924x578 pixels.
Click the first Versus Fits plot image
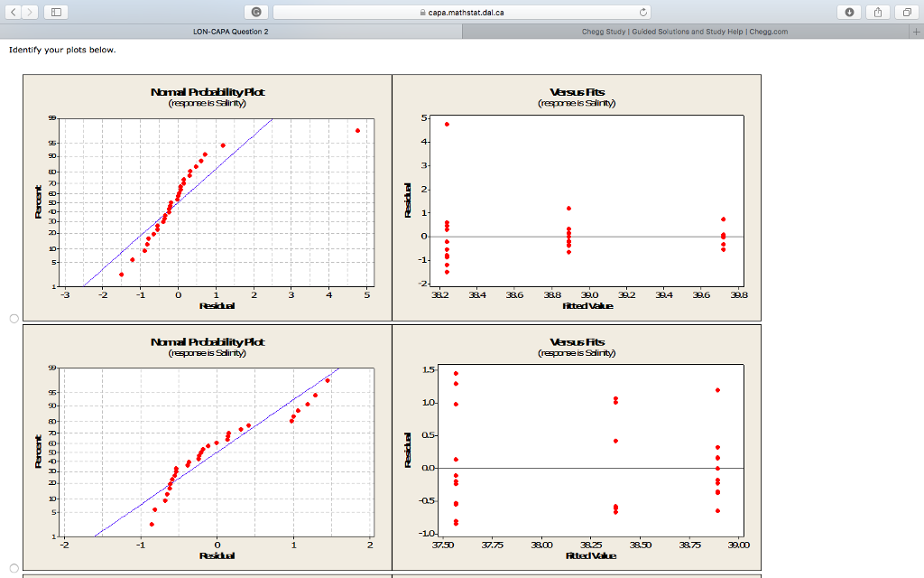577,197
